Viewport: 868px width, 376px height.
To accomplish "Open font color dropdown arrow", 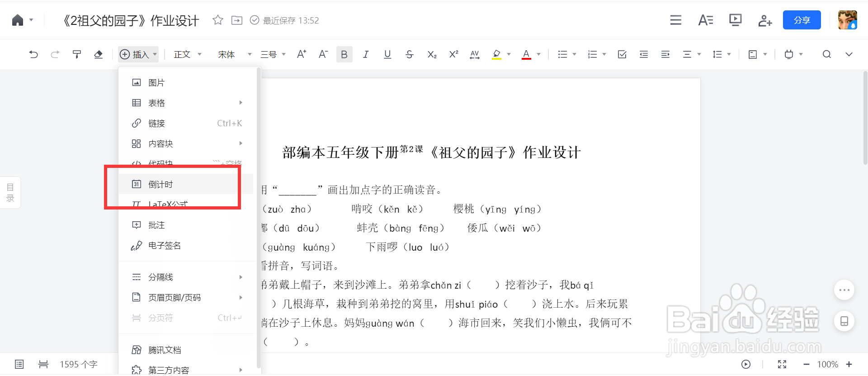I will [538, 54].
